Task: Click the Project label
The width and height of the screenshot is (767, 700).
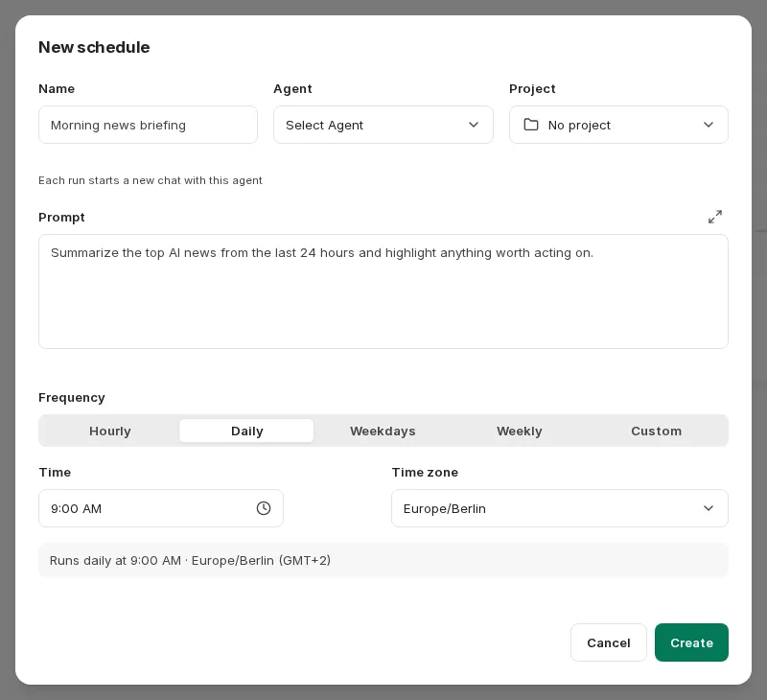Action: click(x=532, y=89)
